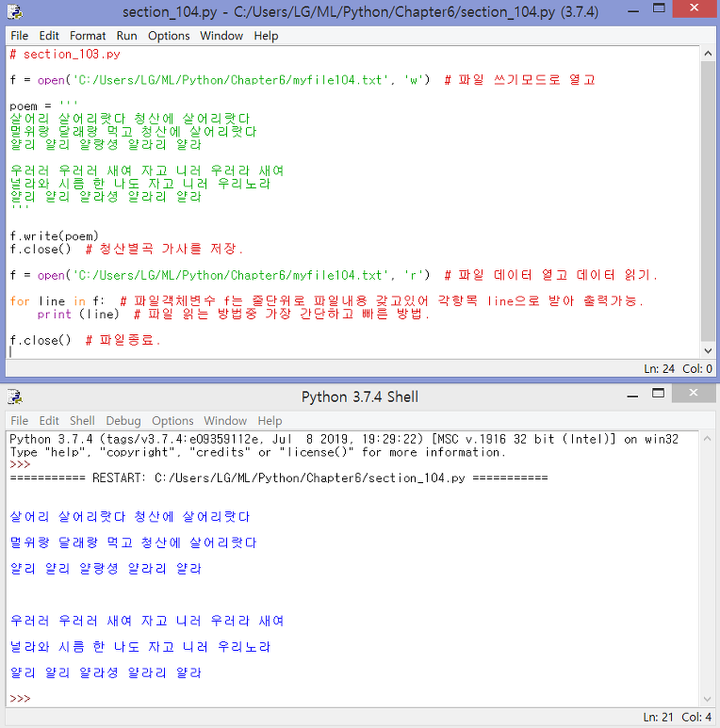The image size is (720, 728).
Task: Minimize the Python 3.7.4 Shell window
Action: [x=632, y=396]
